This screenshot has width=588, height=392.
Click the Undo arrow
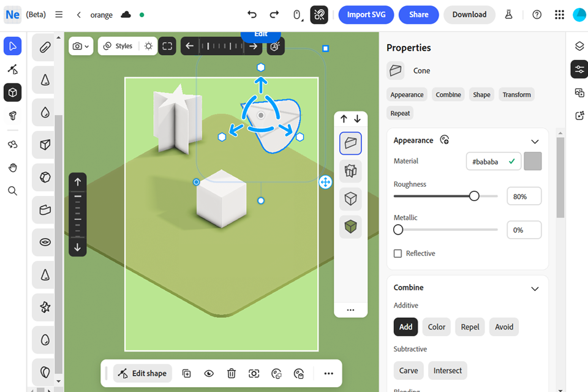(x=252, y=15)
